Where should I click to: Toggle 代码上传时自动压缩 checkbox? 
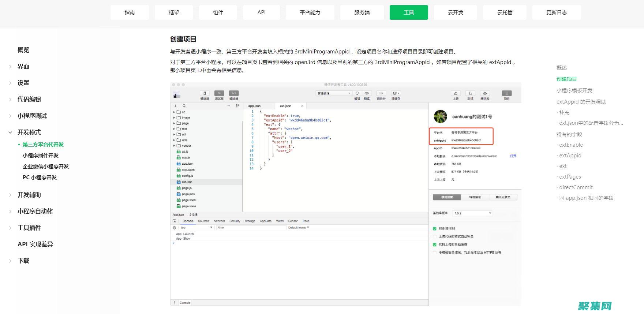point(435,244)
